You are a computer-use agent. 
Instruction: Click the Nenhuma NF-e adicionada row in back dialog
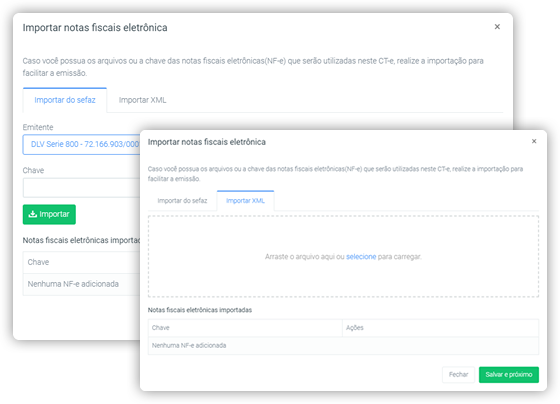point(82,284)
